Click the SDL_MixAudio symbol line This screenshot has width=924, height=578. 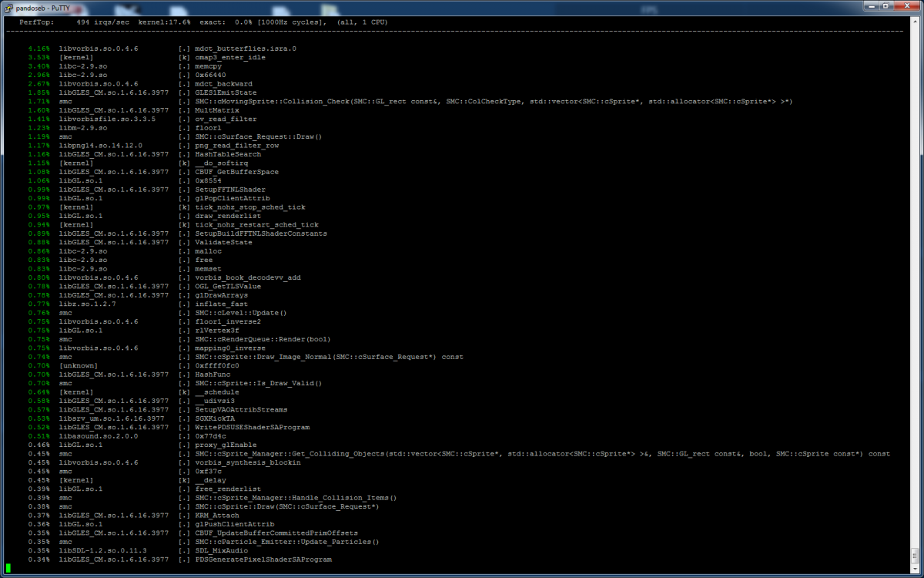click(x=221, y=550)
